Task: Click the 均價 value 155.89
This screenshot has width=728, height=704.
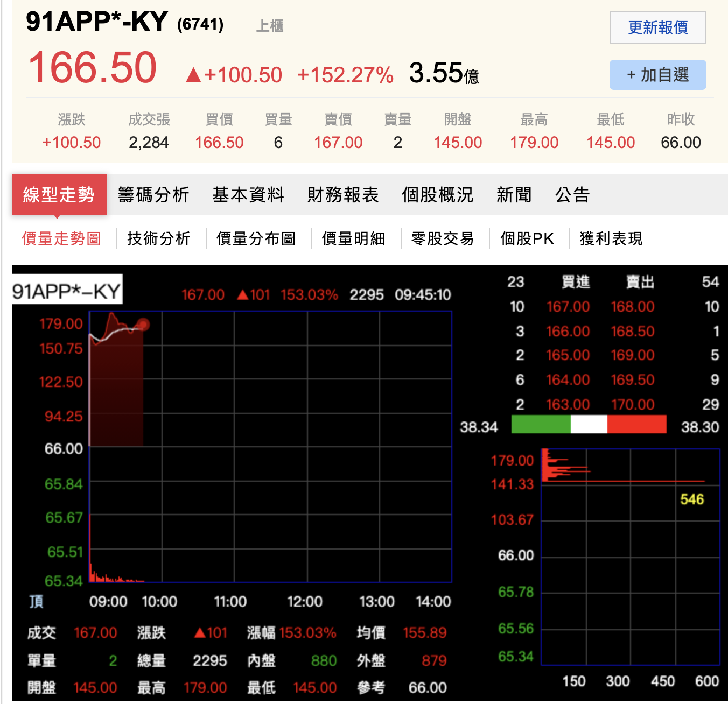Action: point(425,633)
